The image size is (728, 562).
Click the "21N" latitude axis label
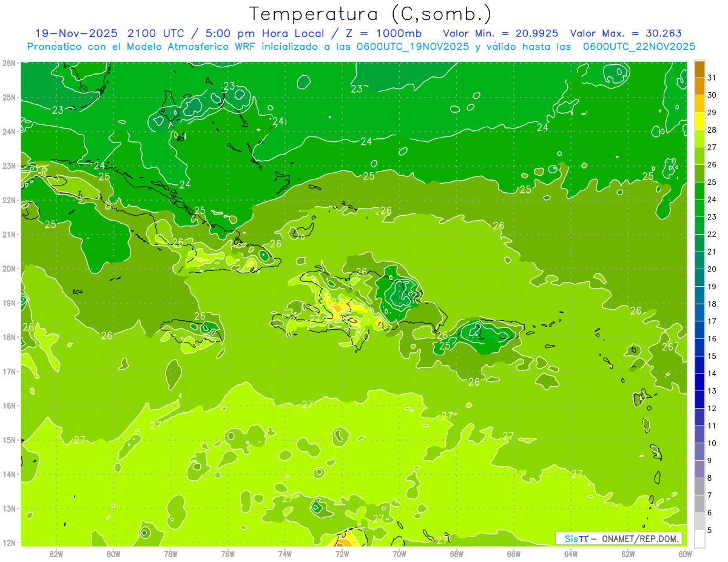pyautogui.click(x=9, y=234)
